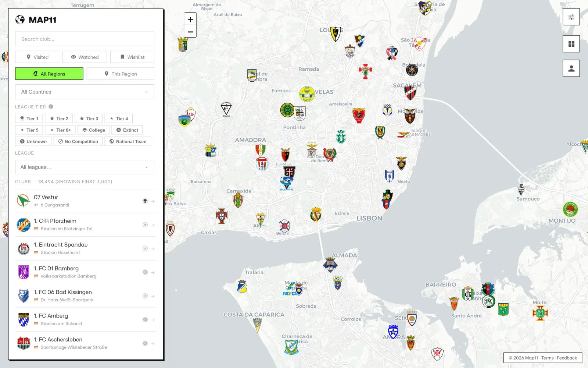Open arrow for 1. FC Aschersleben row
Viewport: 588px width, 368px height.
click(153, 343)
